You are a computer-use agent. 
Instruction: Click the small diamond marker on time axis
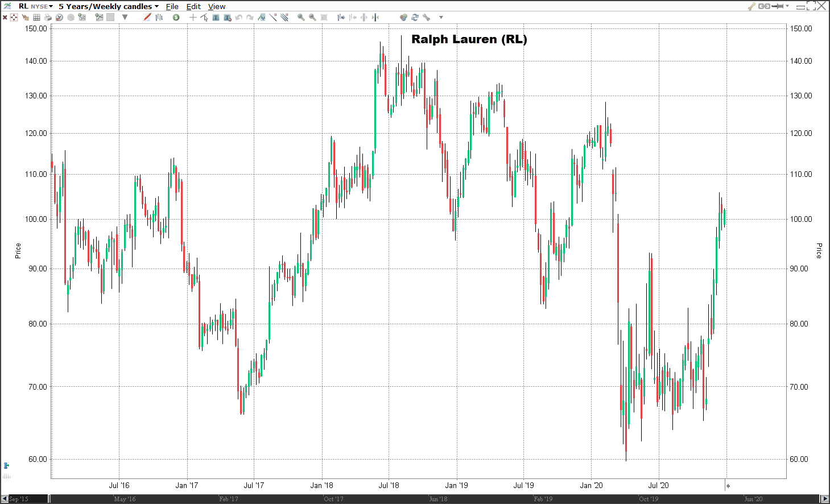[728, 486]
